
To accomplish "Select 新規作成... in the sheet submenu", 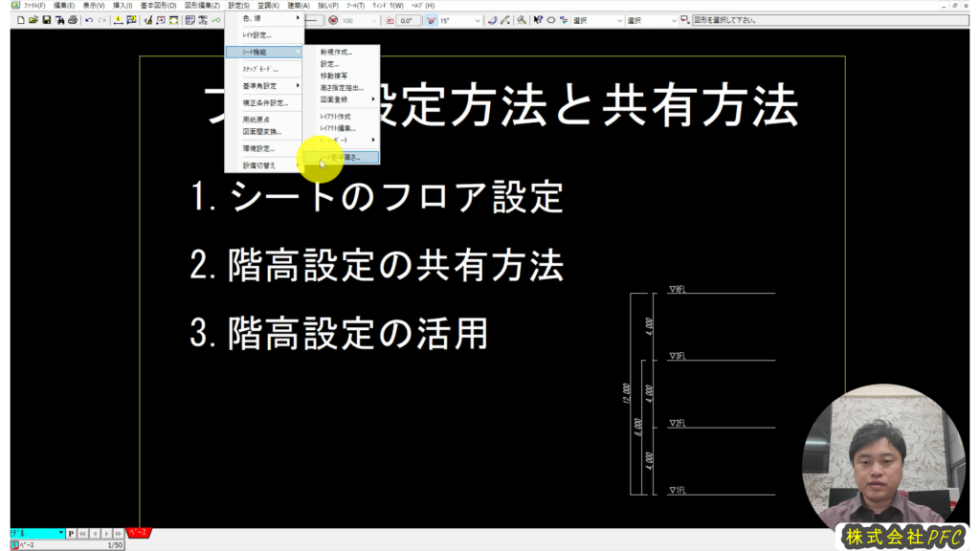I will (x=336, y=53).
